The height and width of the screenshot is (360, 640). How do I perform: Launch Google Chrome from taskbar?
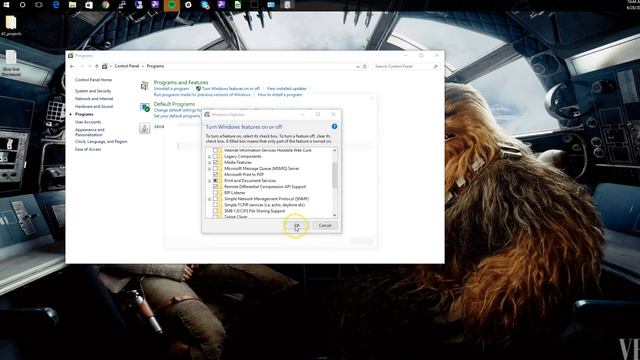[x=105, y=5]
